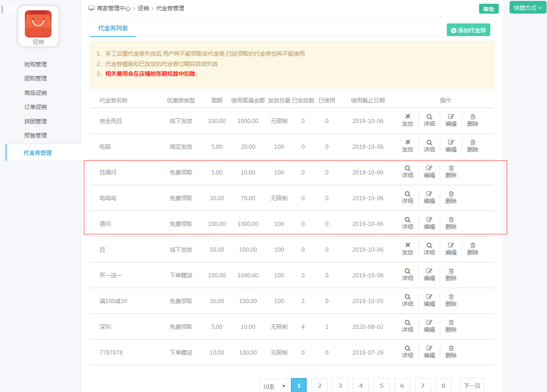This screenshot has height=392, width=547.
Task: Select the 代金券列表 tab
Action: click(112, 28)
